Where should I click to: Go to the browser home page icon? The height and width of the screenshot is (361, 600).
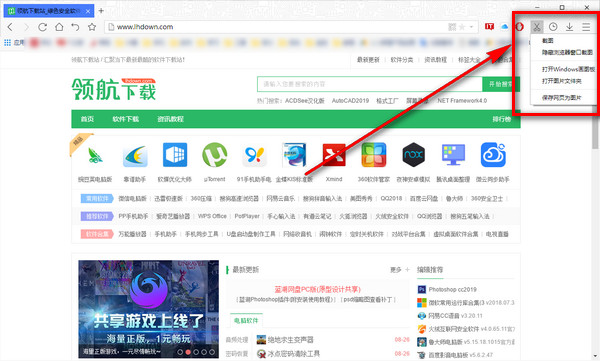(x=59, y=27)
